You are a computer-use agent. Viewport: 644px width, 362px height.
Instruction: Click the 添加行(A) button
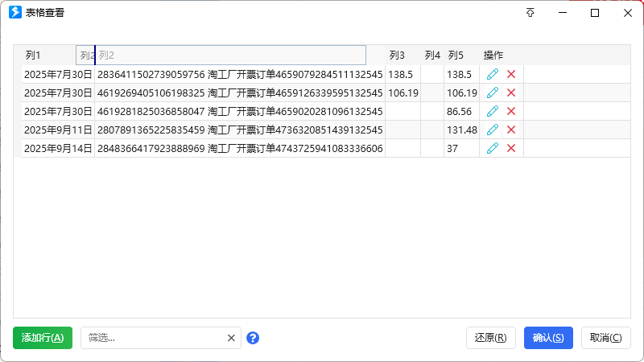pos(43,338)
